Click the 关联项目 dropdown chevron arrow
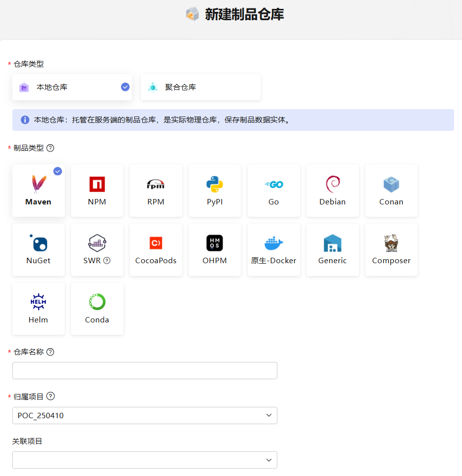The width and height of the screenshot is (462, 476). pos(269,460)
